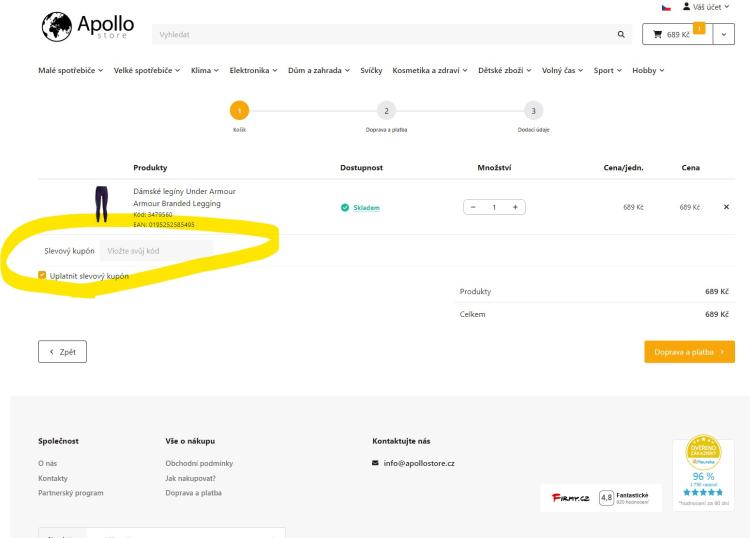Click the info@apollostore.cz email link
Screen dimensions: 750x538
point(419,463)
